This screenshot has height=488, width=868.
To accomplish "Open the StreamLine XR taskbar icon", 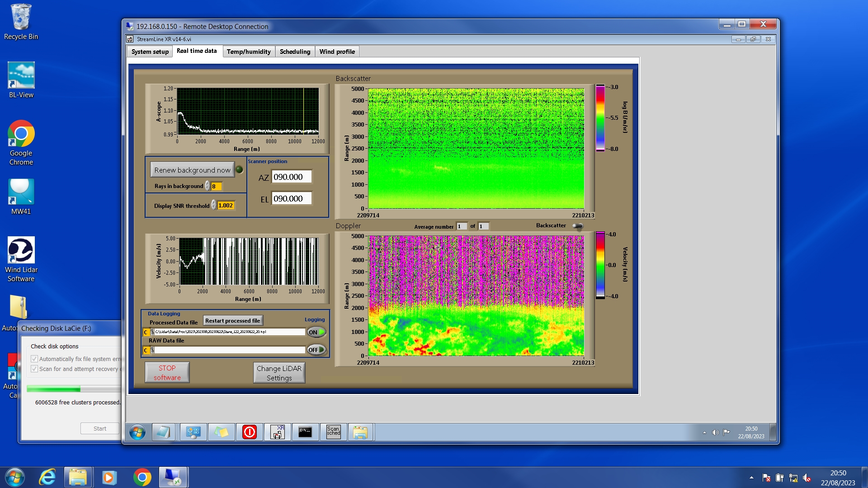I will (277, 432).
